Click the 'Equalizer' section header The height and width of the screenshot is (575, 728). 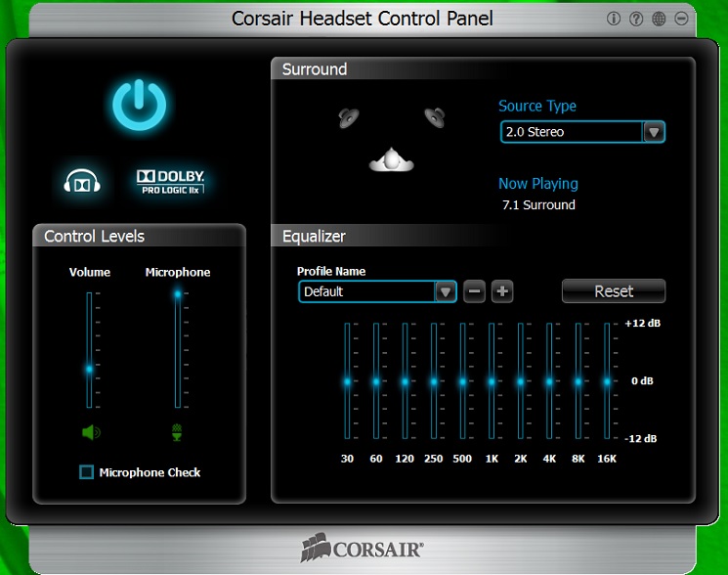(x=314, y=236)
